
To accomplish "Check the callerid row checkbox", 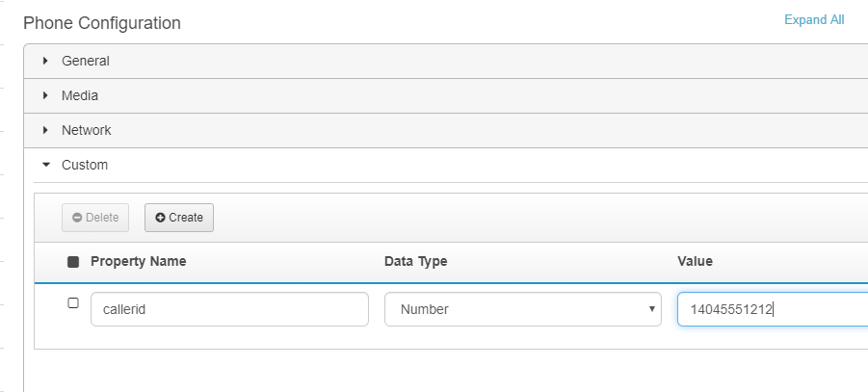I will click(73, 302).
